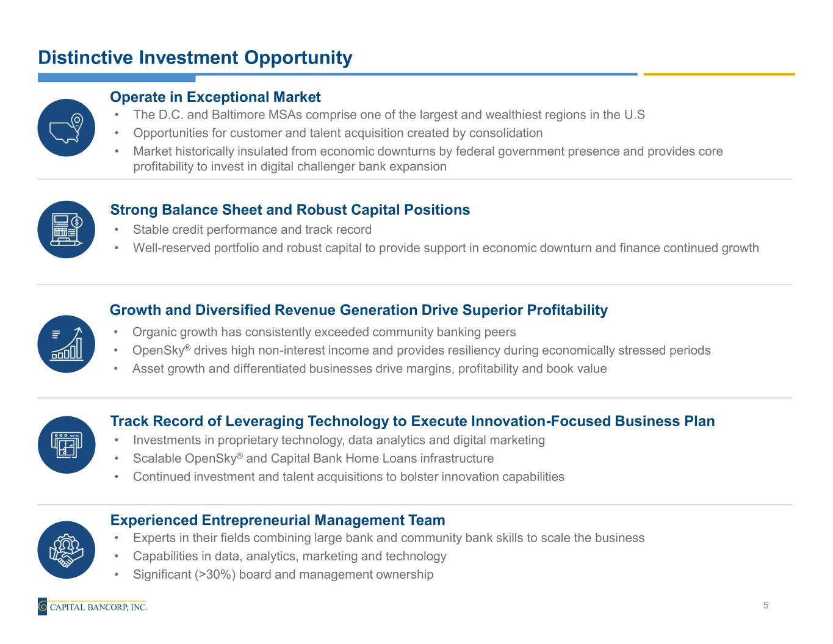Click Track Record of Leveraging Technology heading
Viewport: 833px width, 644px height.
[412, 421]
